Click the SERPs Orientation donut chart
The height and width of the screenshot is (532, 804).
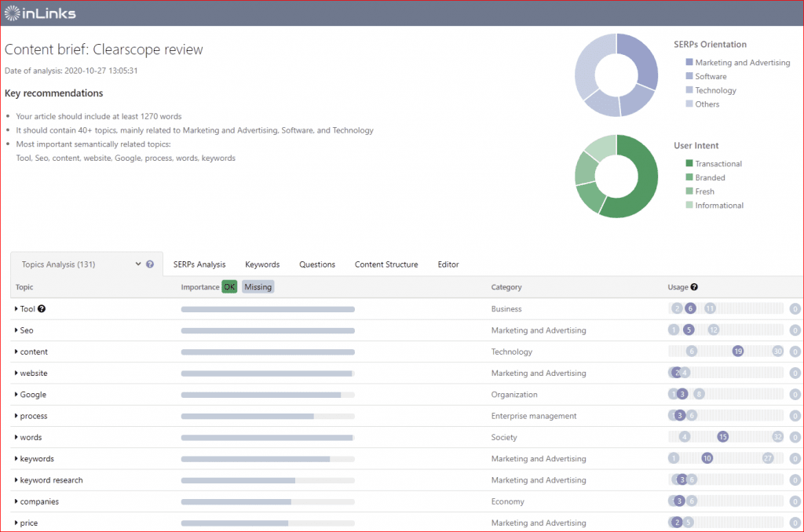(616, 75)
